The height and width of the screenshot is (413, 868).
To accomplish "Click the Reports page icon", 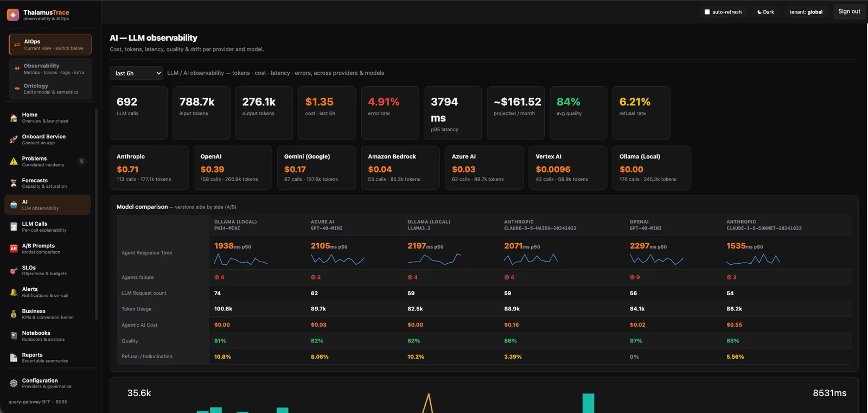I will (x=14, y=358).
